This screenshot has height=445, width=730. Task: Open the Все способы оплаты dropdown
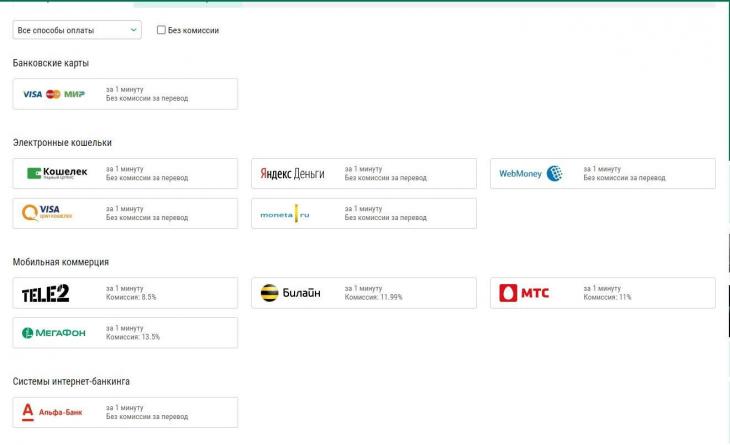point(70,30)
